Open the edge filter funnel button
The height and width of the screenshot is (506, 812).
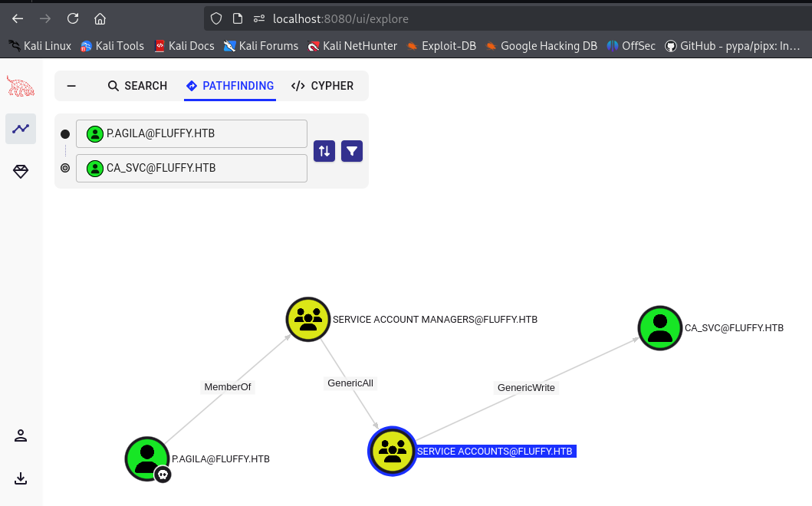tap(352, 151)
